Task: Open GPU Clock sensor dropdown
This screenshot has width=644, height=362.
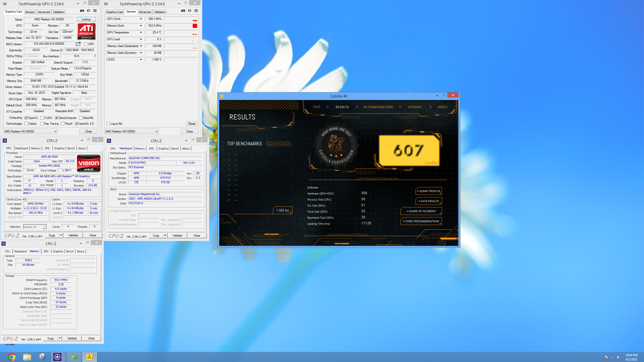Action: (141, 19)
